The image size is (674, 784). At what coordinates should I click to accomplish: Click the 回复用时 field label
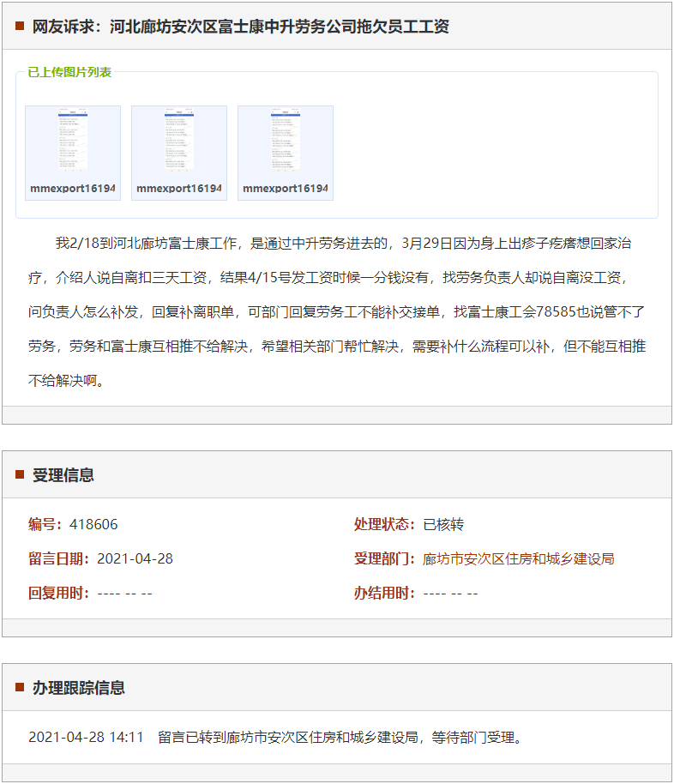pyautogui.click(x=59, y=593)
